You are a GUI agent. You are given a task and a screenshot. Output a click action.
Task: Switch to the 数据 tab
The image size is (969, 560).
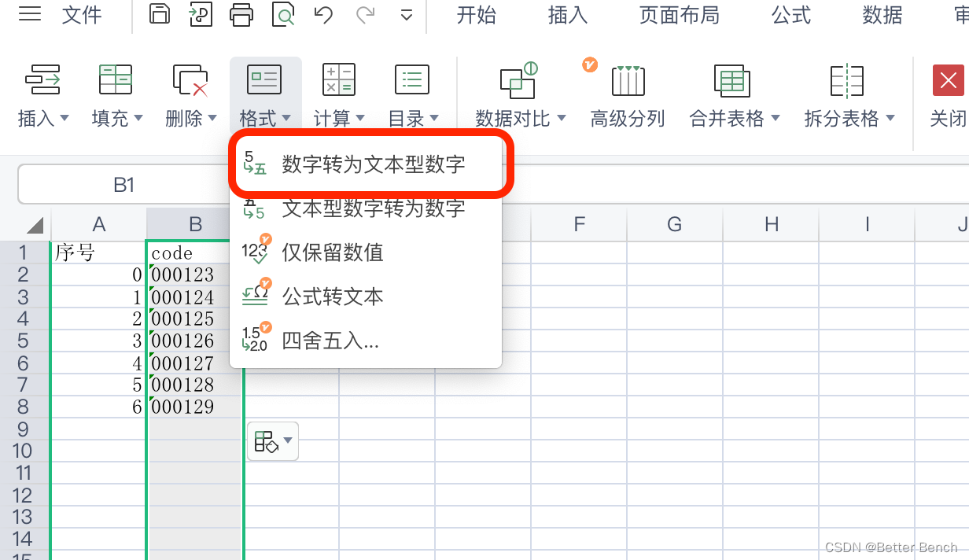(882, 15)
